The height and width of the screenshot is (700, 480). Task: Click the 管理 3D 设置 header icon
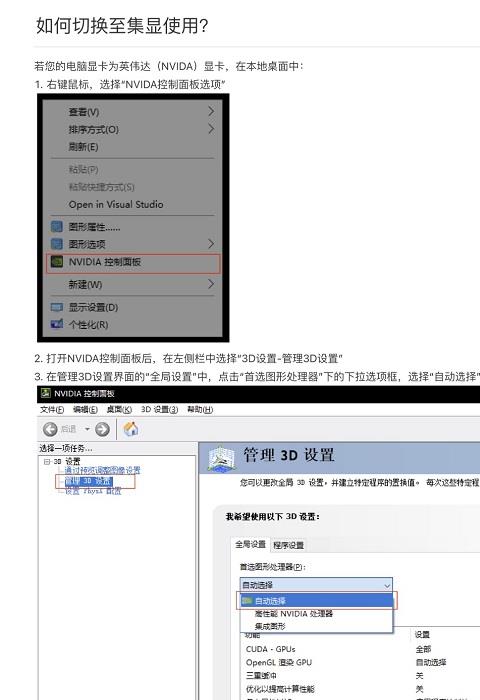click(221, 458)
